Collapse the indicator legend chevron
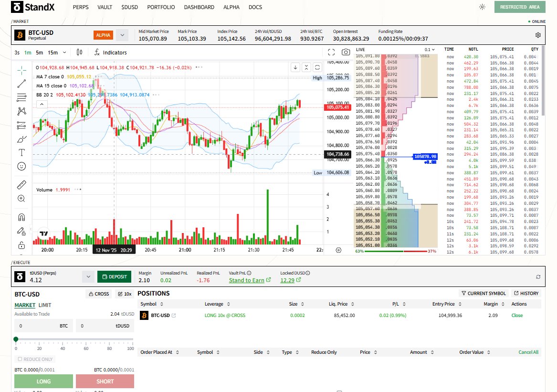This screenshot has height=392, width=557. point(42,104)
